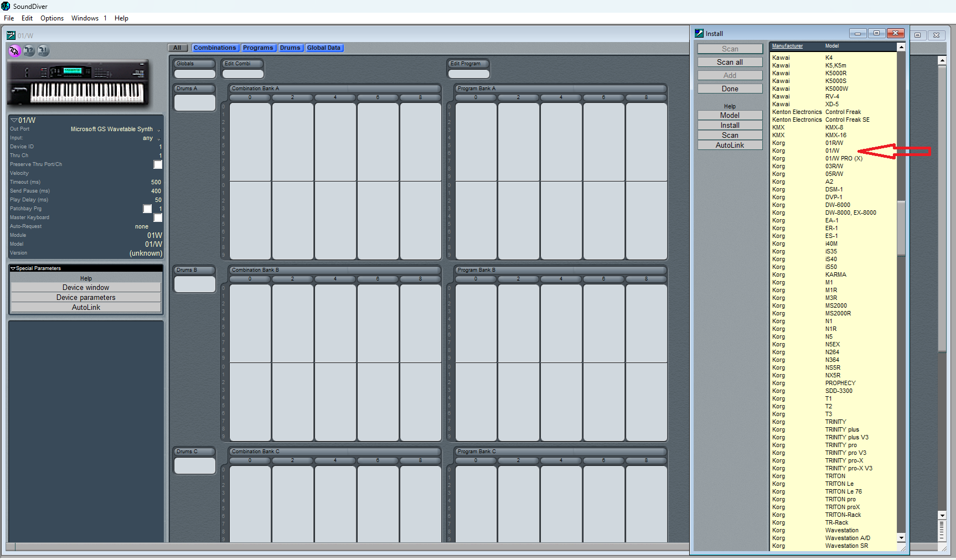Viewport: 956px width, 560px height.
Task: Select Korg KARMA in model list
Action: pos(834,274)
